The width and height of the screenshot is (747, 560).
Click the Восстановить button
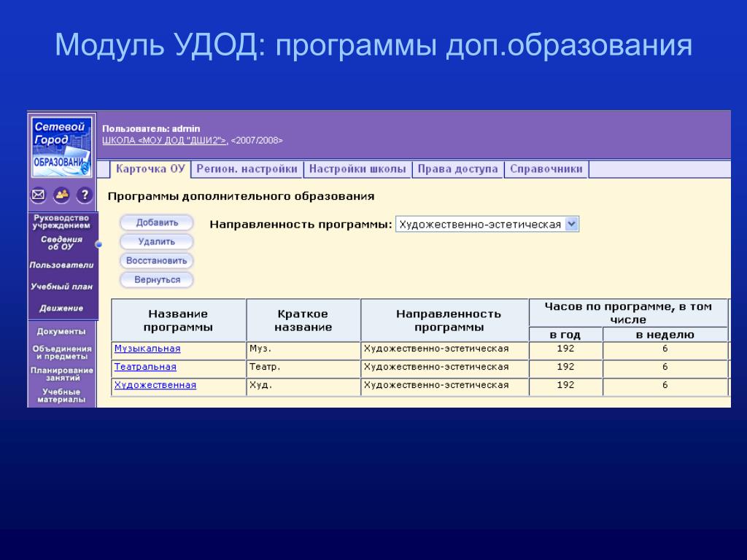click(157, 260)
